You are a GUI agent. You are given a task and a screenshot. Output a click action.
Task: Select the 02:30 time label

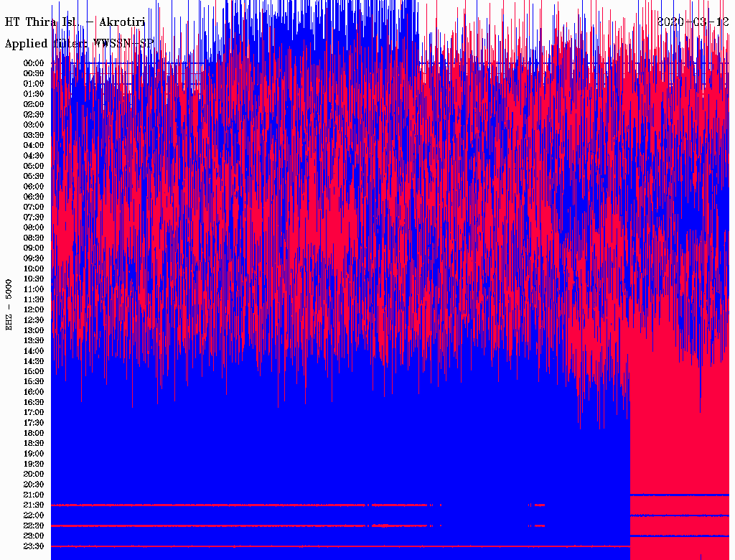click(34, 114)
